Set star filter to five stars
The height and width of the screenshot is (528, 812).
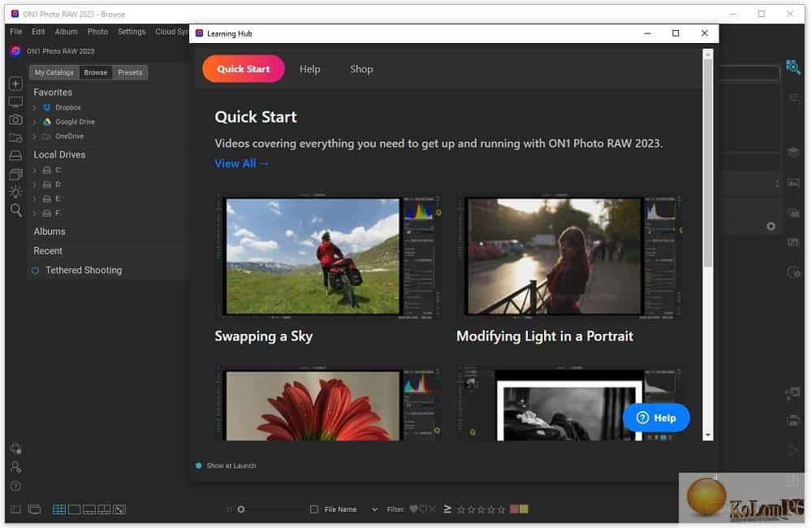[501, 510]
